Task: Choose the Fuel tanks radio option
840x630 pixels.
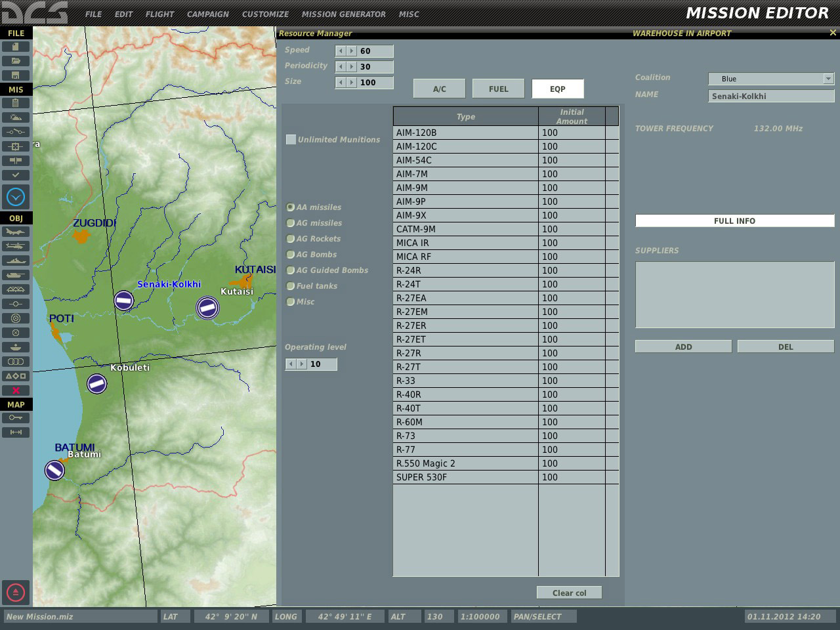Action: pyautogui.click(x=291, y=286)
